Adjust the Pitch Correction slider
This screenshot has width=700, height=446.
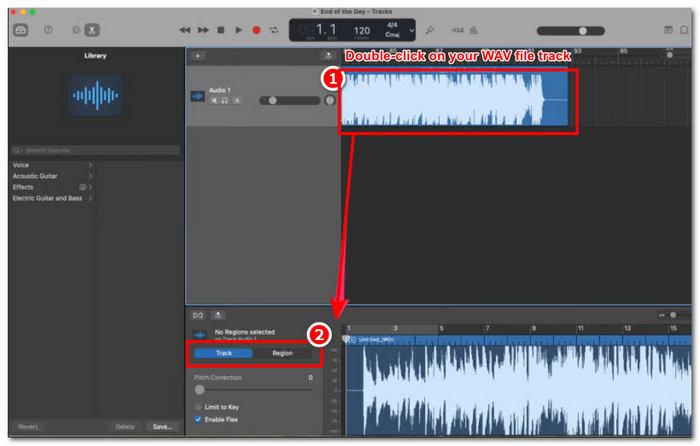tap(254, 390)
